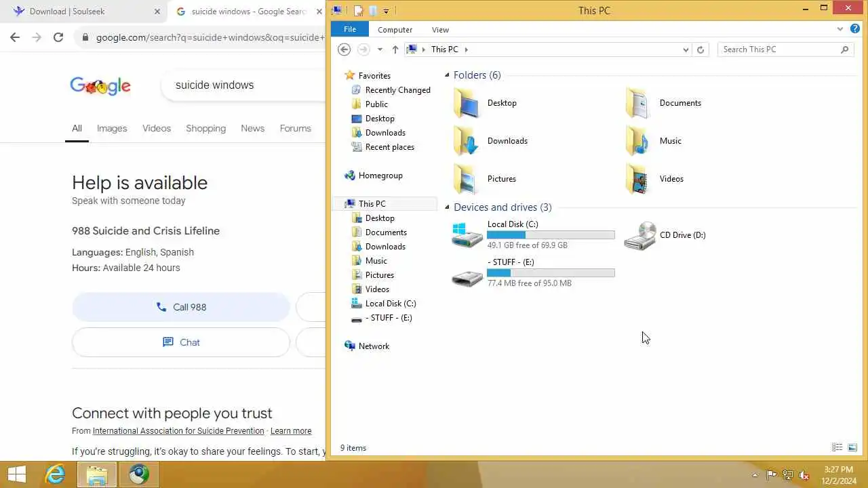The image size is (868, 488).
Task: Open the address bar history dropdown
Action: 686,49
